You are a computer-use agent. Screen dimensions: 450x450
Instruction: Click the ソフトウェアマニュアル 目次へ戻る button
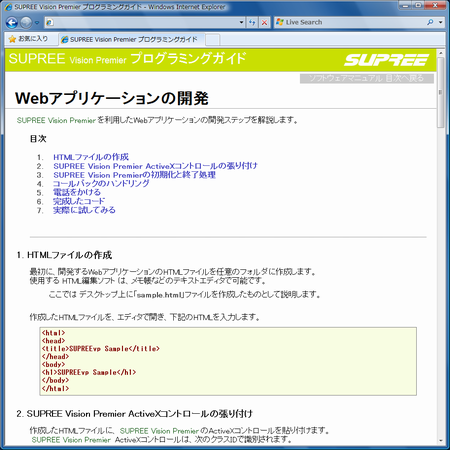pyautogui.click(x=367, y=78)
